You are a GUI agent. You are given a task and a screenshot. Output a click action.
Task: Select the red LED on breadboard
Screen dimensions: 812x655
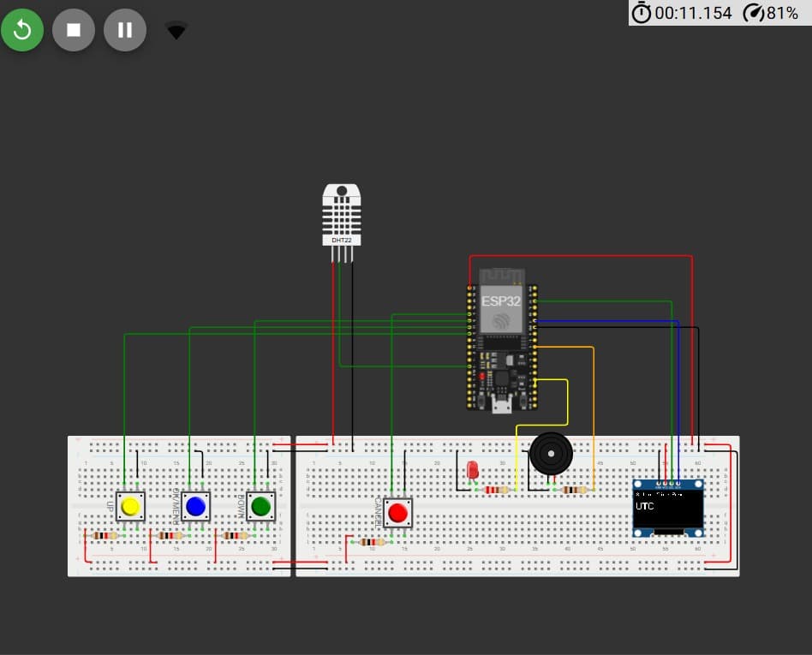pyautogui.click(x=472, y=471)
